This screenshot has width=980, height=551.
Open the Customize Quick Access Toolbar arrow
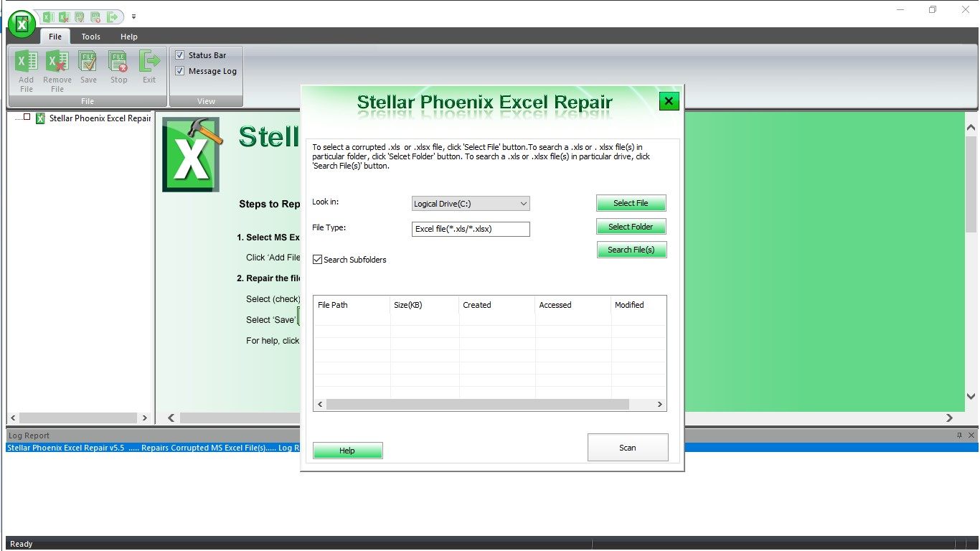pos(133,17)
